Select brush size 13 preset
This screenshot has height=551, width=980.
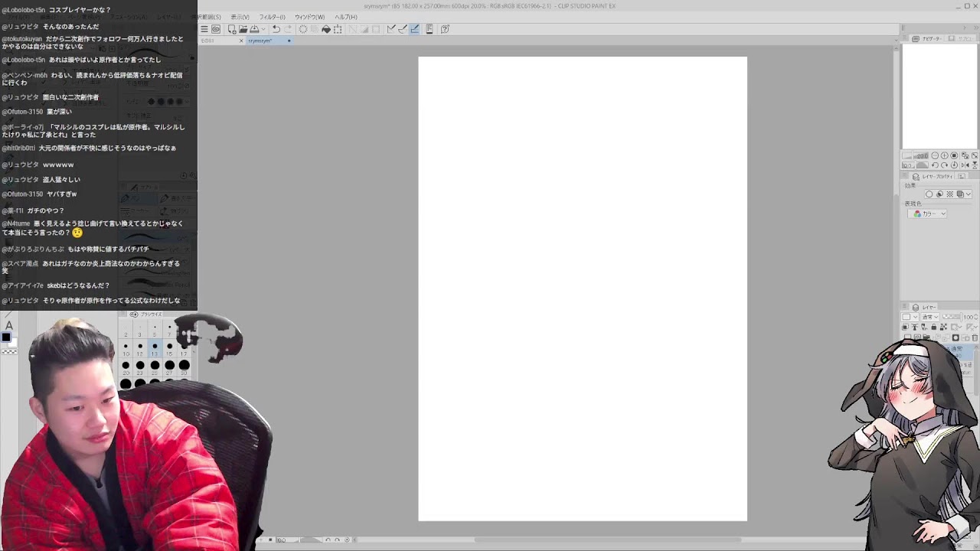coord(155,349)
